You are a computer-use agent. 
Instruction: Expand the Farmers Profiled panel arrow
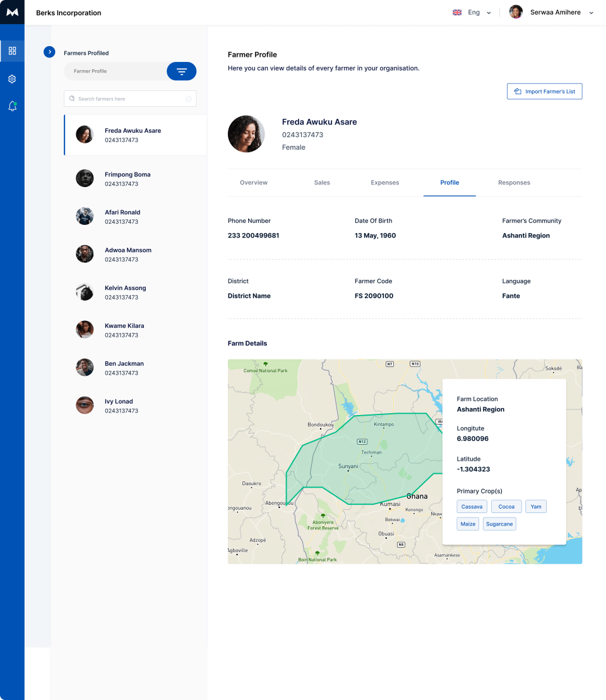click(x=49, y=52)
